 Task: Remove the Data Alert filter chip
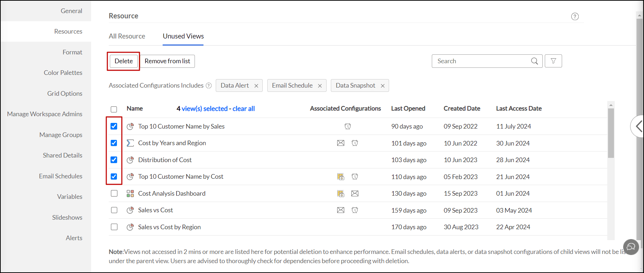tap(256, 86)
